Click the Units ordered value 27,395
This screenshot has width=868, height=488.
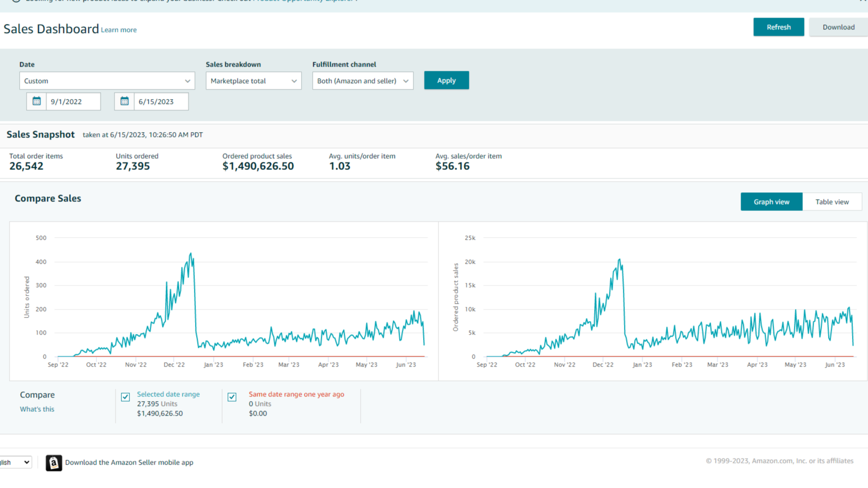pyautogui.click(x=133, y=166)
